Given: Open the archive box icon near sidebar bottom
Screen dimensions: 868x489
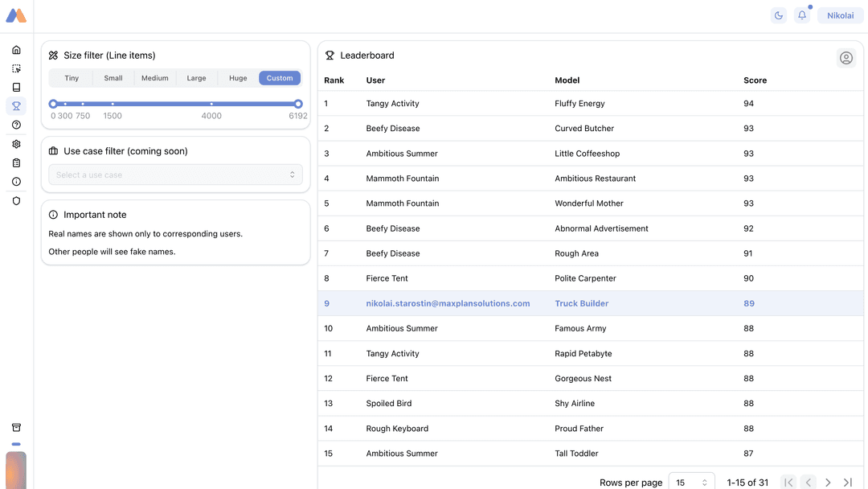Looking at the screenshot, I should [16, 428].
